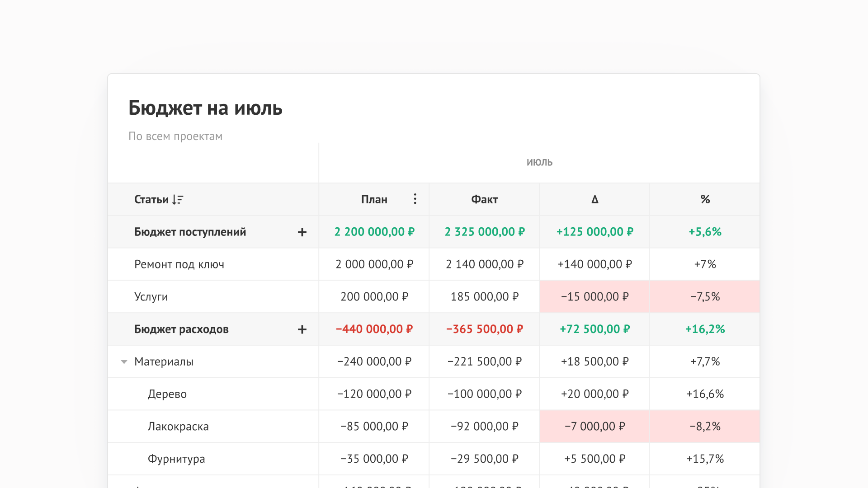Add item to Бюджет поступлений with plus
Image resolution: width=868 pixels, height=488 pixels.
(302, 232)
